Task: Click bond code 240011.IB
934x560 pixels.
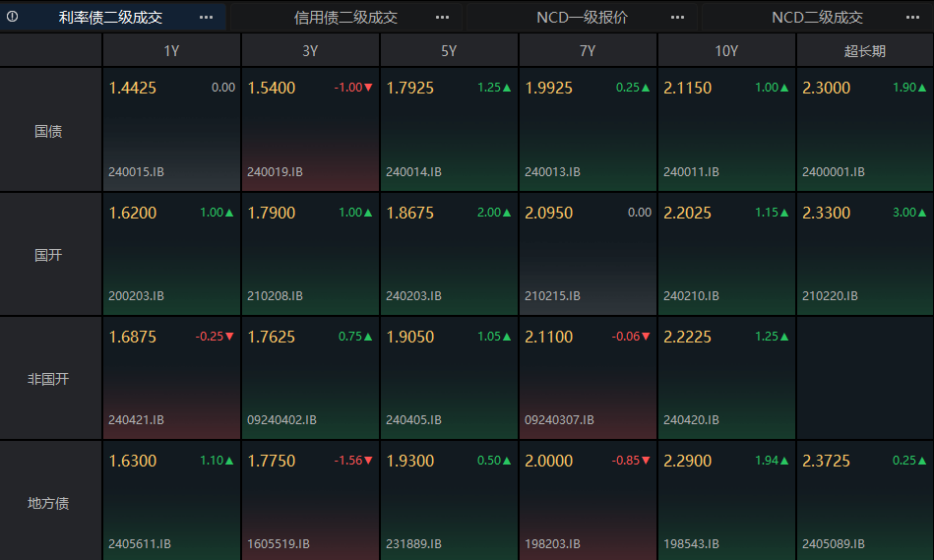Action: [691, 171]
